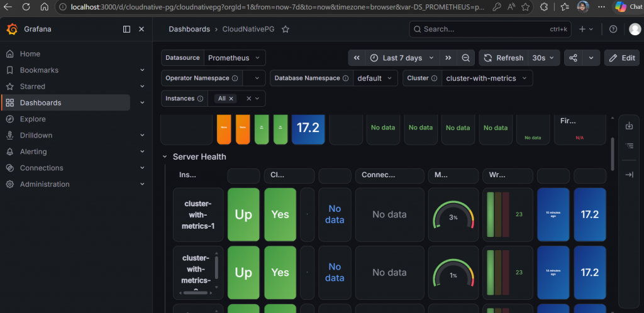Open Database Namespace default dropdown

(375, 78)
